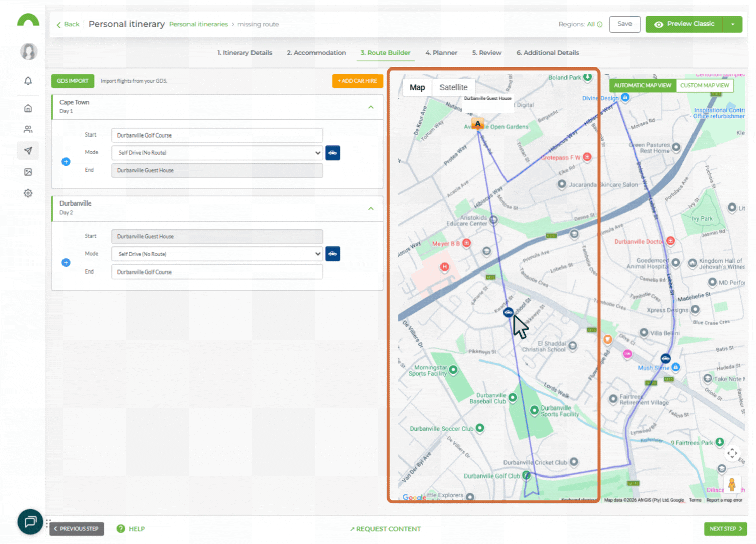The image size is (756, 544).
Task: Open the map camera controls button
Action: [732, 453]
